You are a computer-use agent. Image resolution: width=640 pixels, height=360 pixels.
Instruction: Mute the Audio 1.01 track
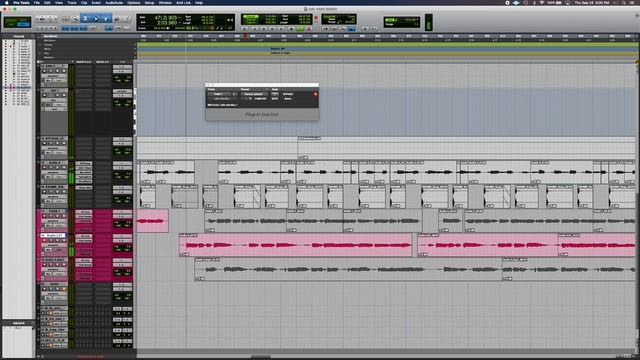pyautogui.click(x=63, y=240)
